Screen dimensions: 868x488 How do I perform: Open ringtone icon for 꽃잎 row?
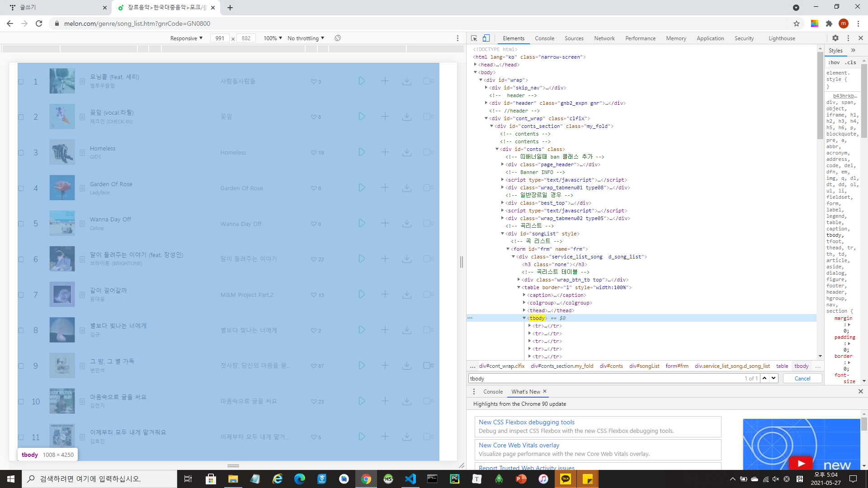click(x=428, y=117)
